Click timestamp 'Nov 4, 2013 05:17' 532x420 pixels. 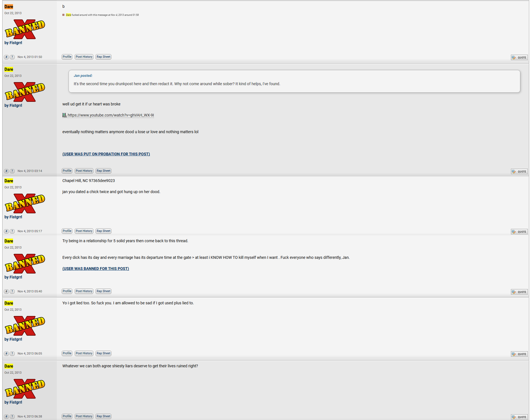coord(30,231)
